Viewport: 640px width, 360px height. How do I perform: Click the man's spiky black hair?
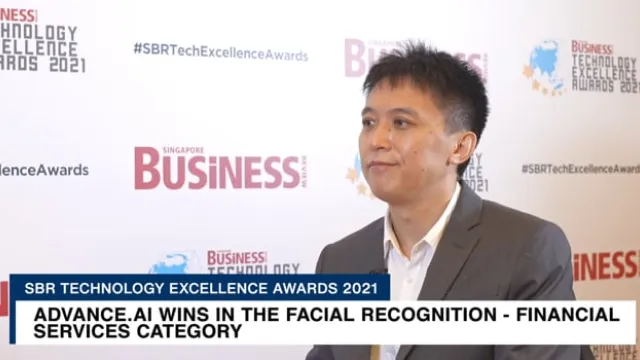(429, 78)
